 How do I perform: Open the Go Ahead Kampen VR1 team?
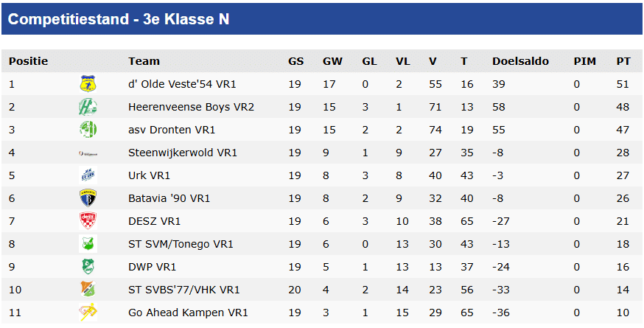pos(188,313)
